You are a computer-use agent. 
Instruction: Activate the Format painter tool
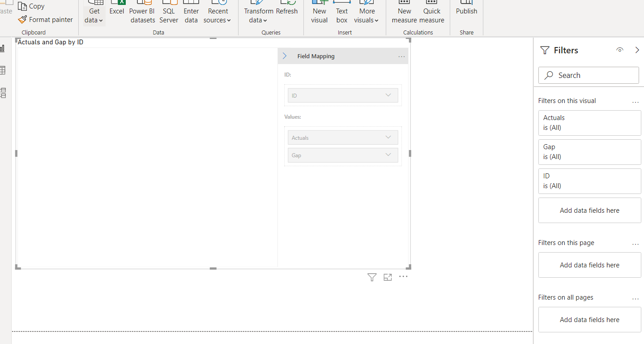click(45, 20)
